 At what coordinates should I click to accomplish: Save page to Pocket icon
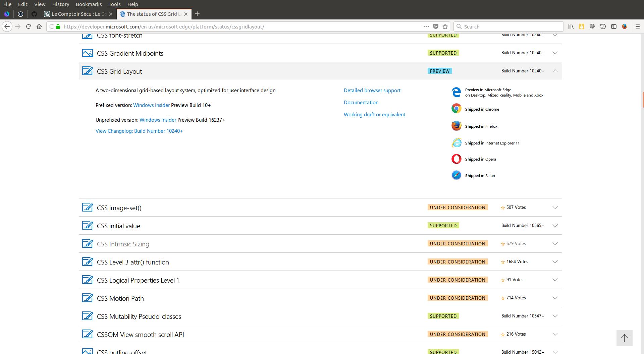(x=436, y=26)
